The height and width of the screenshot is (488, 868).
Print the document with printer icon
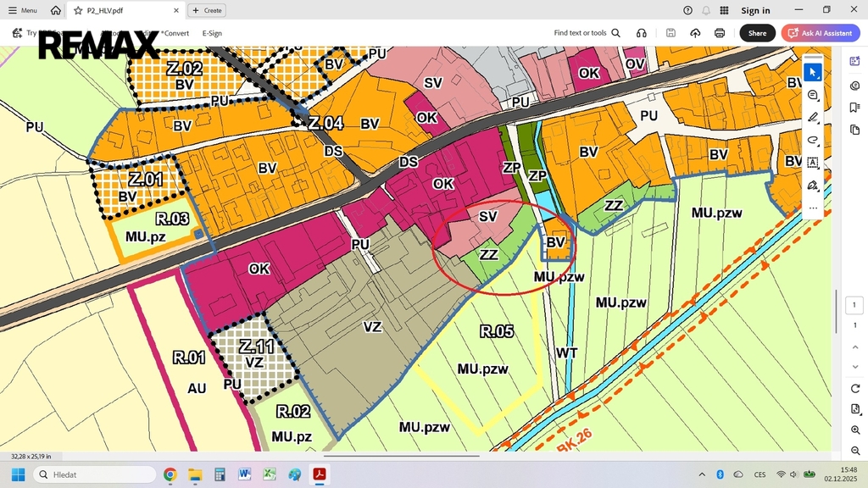point(720,33)
